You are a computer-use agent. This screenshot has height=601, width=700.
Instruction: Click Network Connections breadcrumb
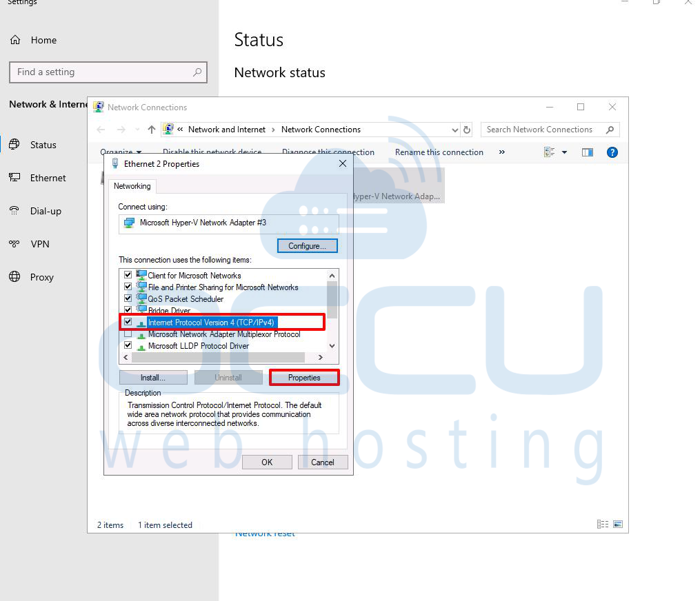321,130
